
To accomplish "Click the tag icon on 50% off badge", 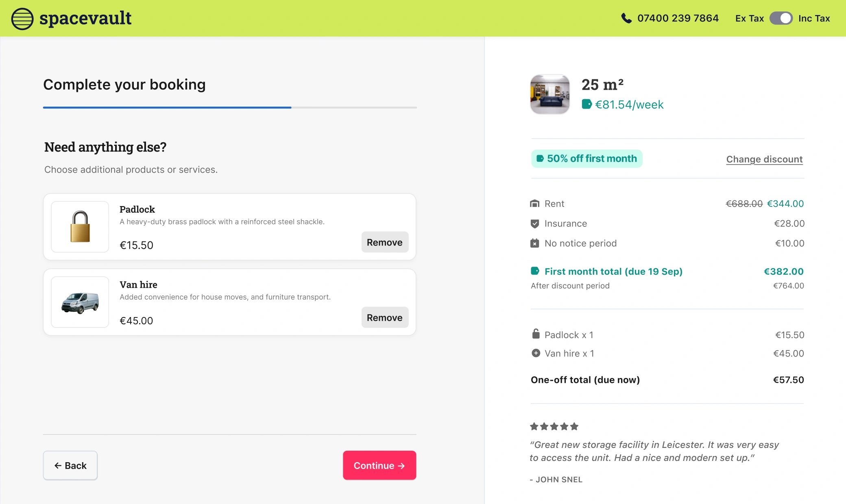I will point(540,159).
